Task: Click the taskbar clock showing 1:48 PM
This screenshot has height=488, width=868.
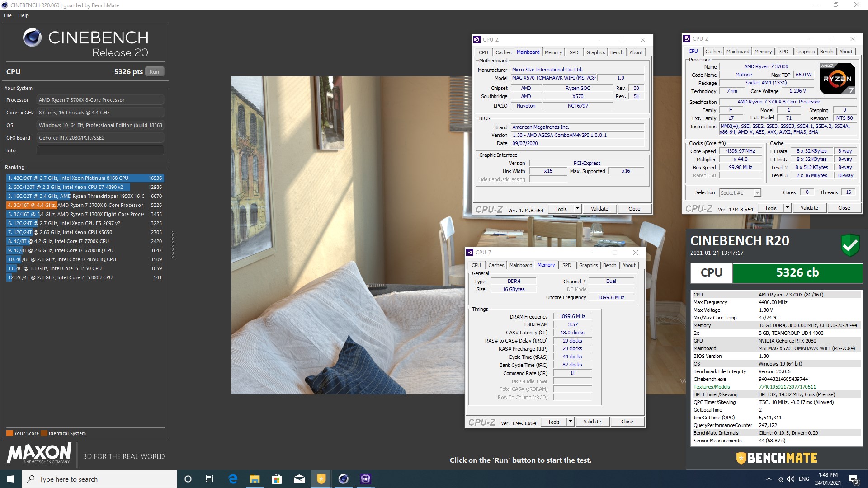Action: tap(828, 479)
